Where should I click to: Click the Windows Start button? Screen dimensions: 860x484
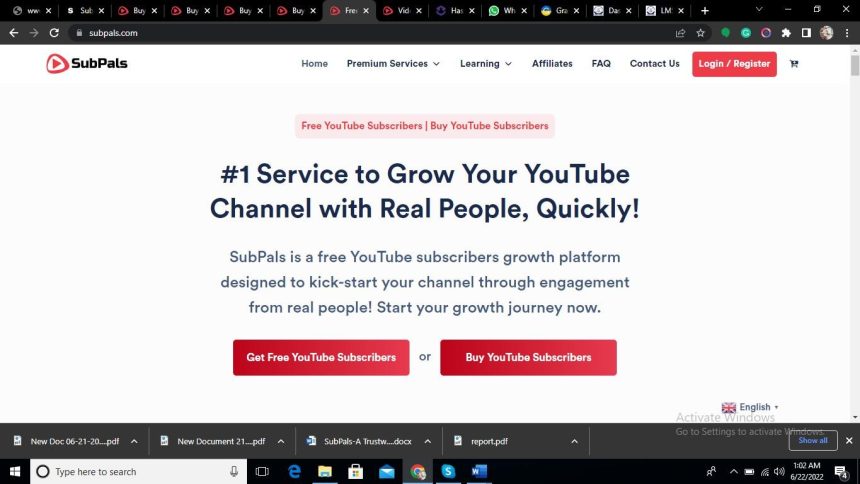(15, 471)
